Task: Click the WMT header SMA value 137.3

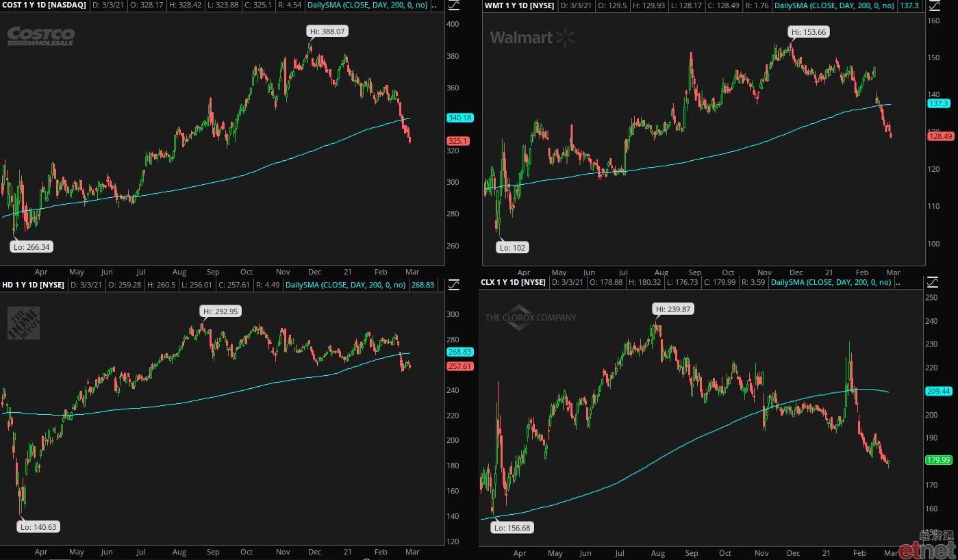Action: (x=909, y=5)
